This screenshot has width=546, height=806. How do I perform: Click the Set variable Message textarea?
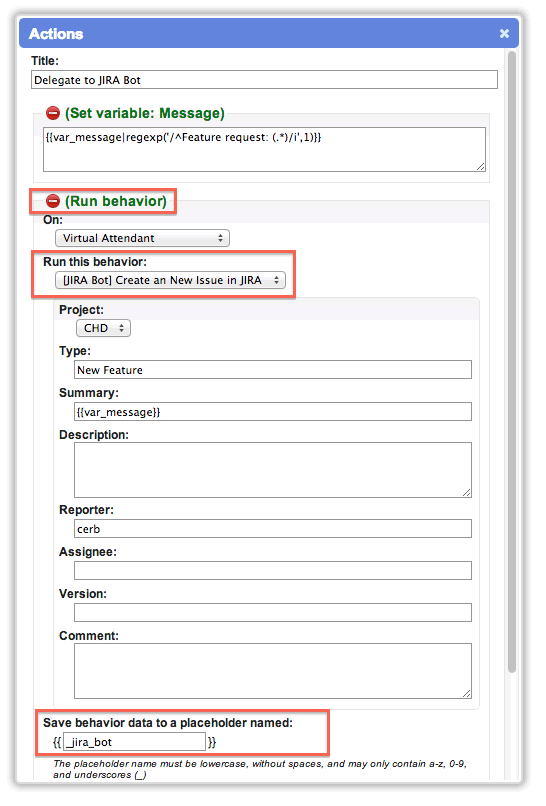[x=264, y=150]
